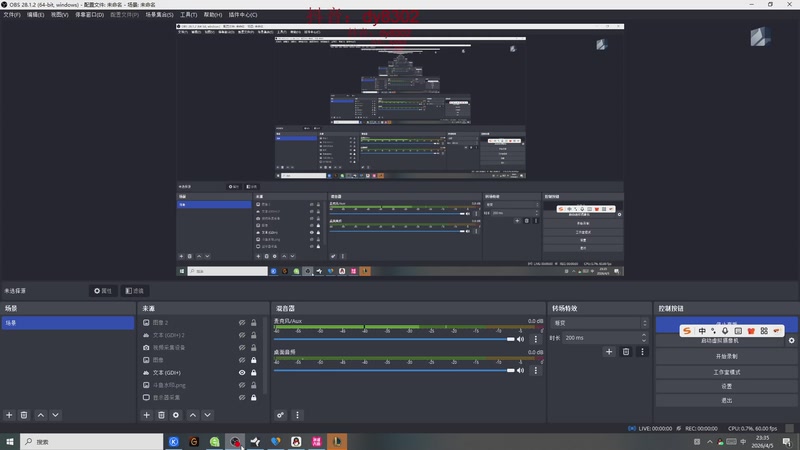The image size is (800, 450).
Task: Move source down in sources toolbar
Action: [x=208, y=415]
